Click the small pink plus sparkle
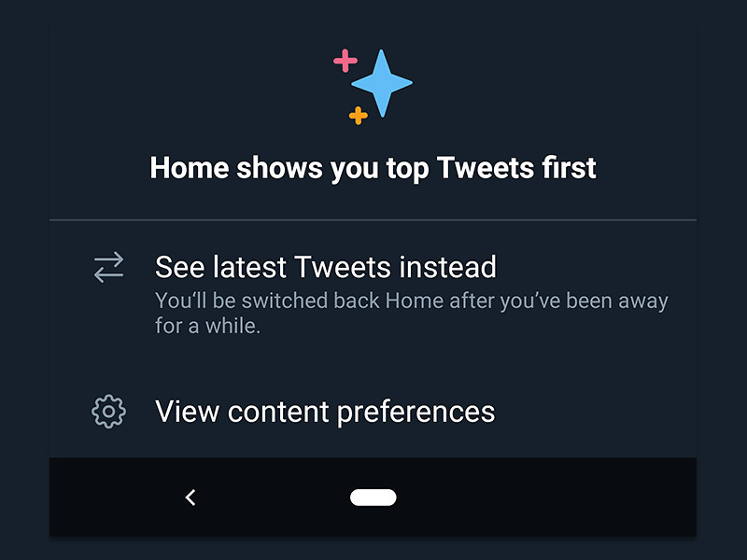This screenshot has height=560, width=747. (x=345, y=61)
